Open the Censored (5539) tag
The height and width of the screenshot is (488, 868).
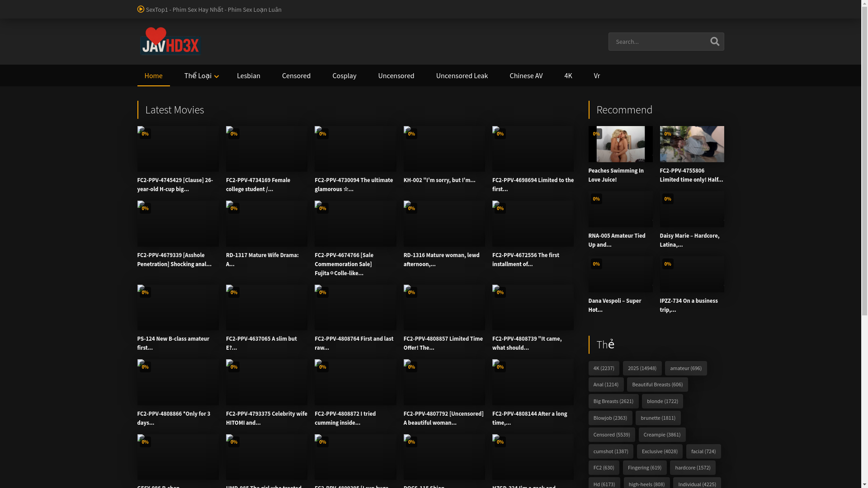[x=611, y=435]
